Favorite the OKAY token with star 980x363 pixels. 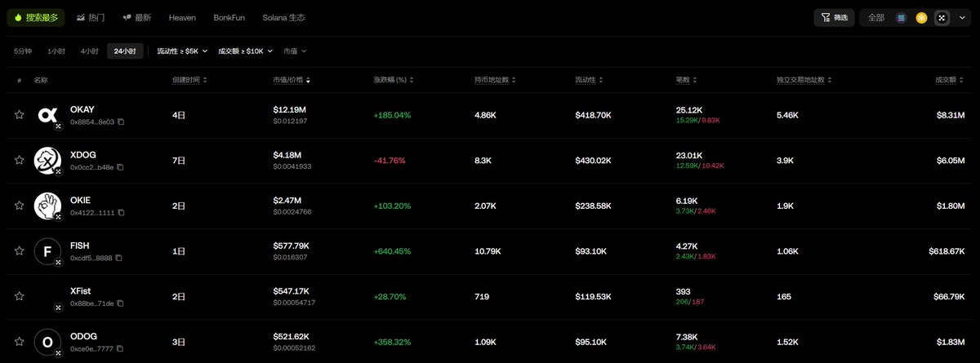(x=19, y=115)
